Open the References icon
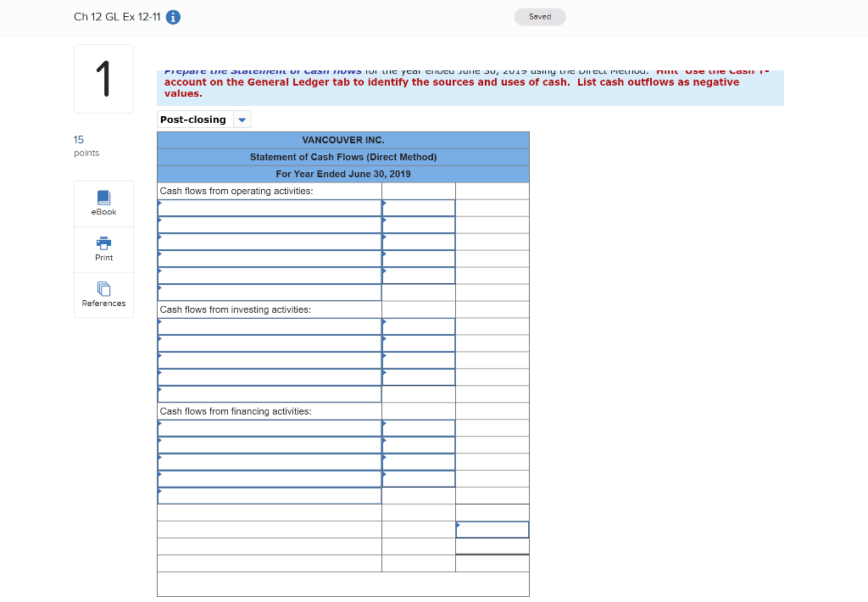868x602 pixels. click(103, 288)
